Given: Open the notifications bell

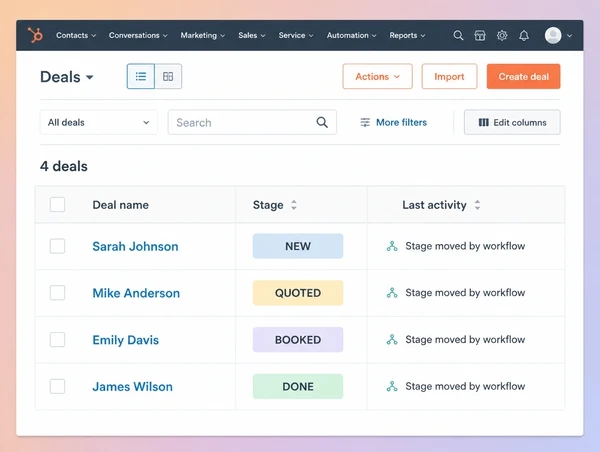Looking at the screenshot, I should pyautogui.click(x=524, y=36).
